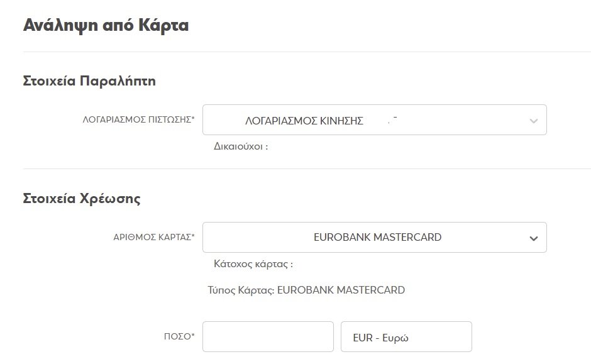Click the divider line above Στοιχεία Χρέωσης
Image resolution: width=591 pixels, height=364 pixels.
pyautogui.click(x=307, y=168)
